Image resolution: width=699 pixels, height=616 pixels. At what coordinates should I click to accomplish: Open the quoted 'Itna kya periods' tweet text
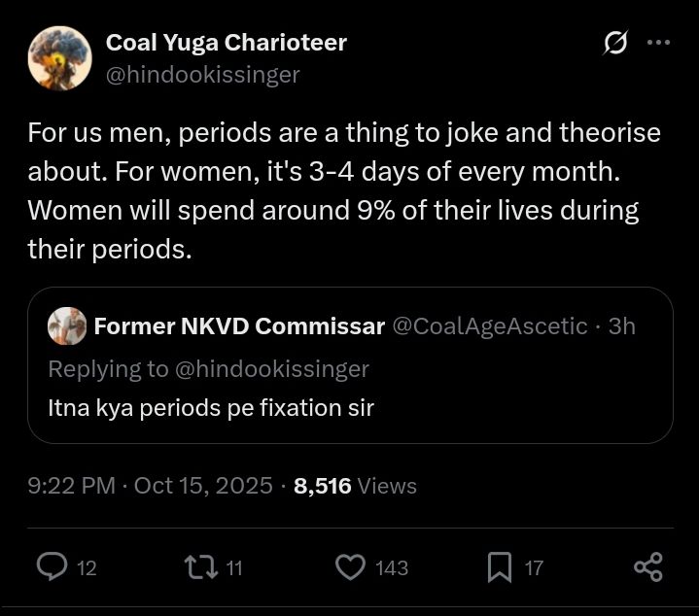pos(211,407)
